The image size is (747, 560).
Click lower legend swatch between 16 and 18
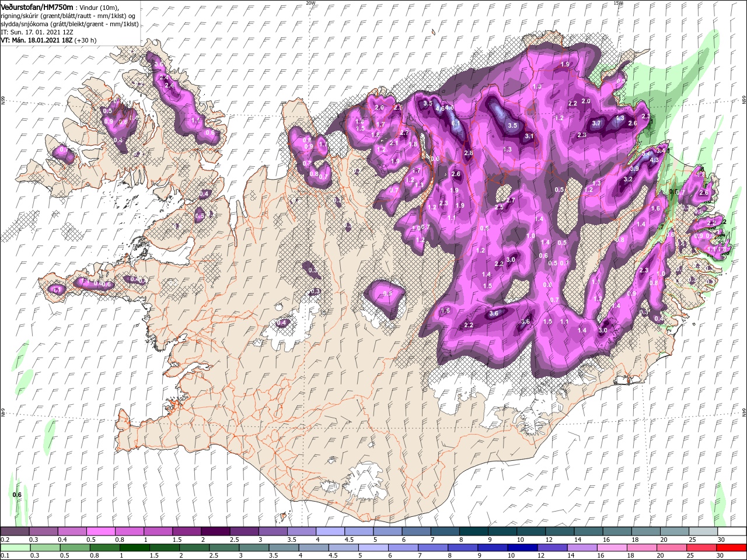click(x=611, y=547)
